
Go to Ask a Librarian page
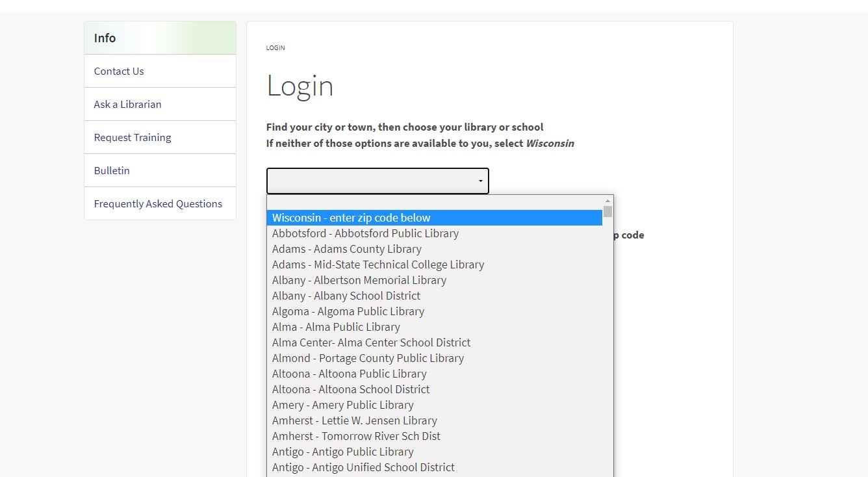point(127,105)
